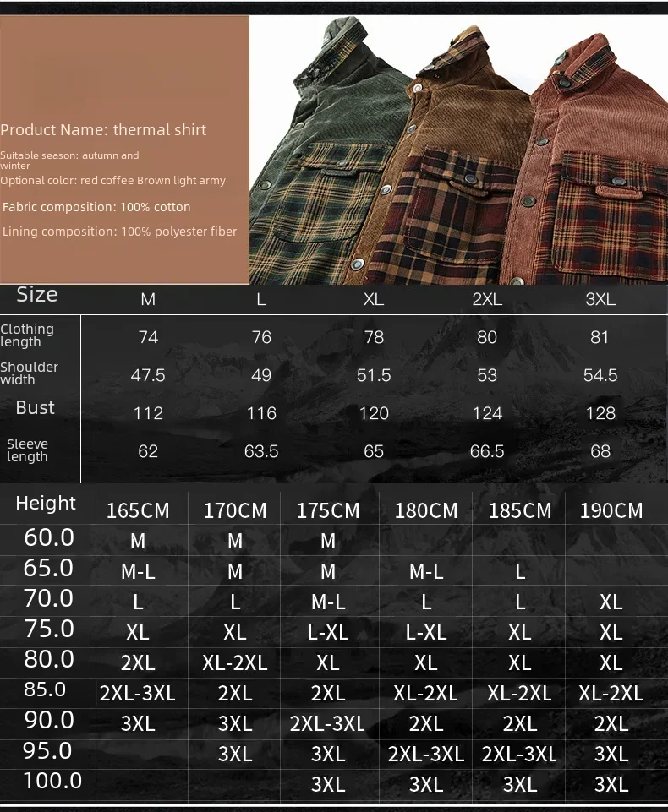Click the sleeve length value '68'
This screenshot has height=812, width=668.
[600, 451]
